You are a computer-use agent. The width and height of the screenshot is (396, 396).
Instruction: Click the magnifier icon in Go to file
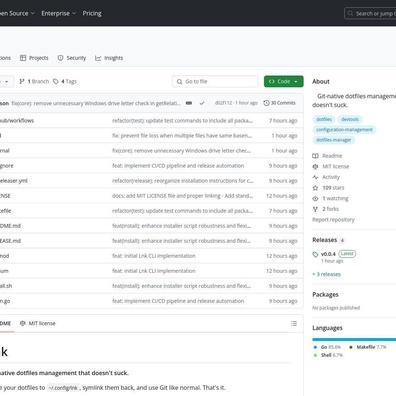[179, 82]
